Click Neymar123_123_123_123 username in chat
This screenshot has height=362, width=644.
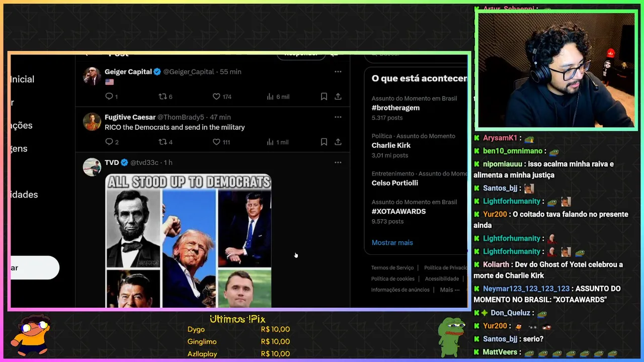(x=526, y=289)
